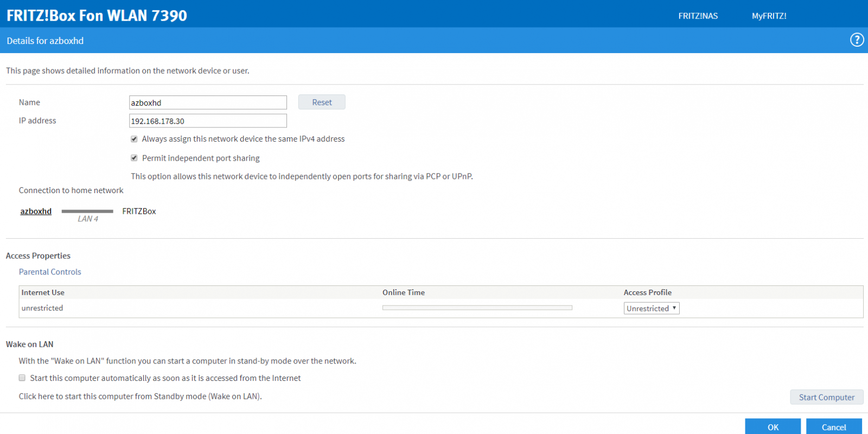
Task: Open the Parental Controls link
Action: coord(50,272)
